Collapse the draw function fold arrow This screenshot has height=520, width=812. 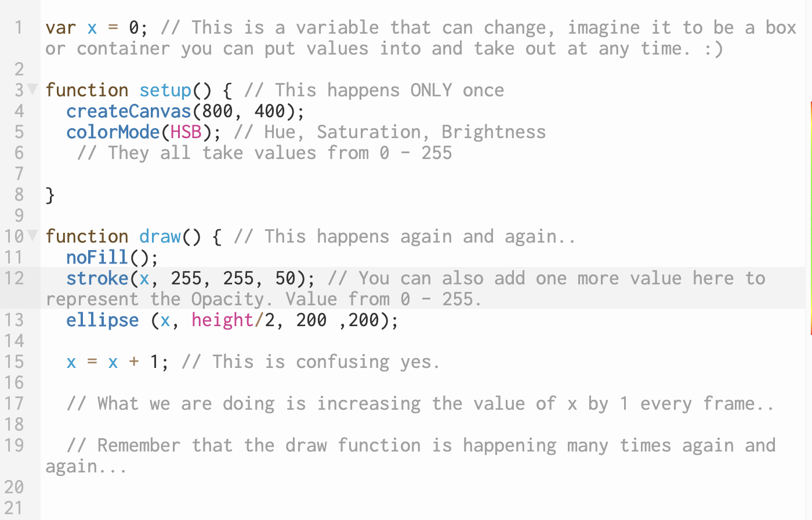pos(32,236)
